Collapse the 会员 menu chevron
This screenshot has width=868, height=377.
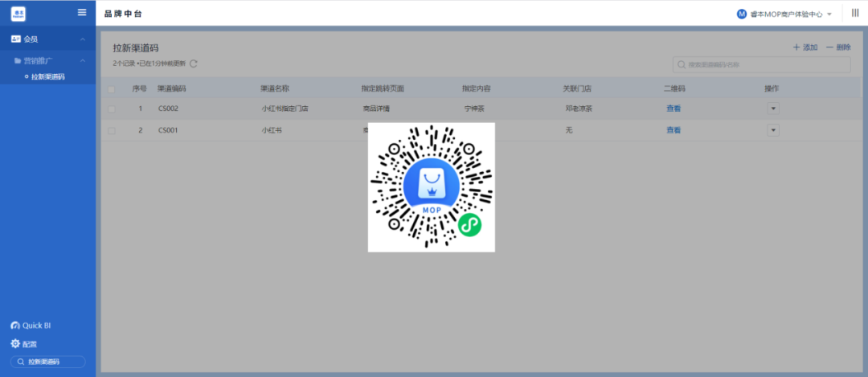(x=83, y=39)
